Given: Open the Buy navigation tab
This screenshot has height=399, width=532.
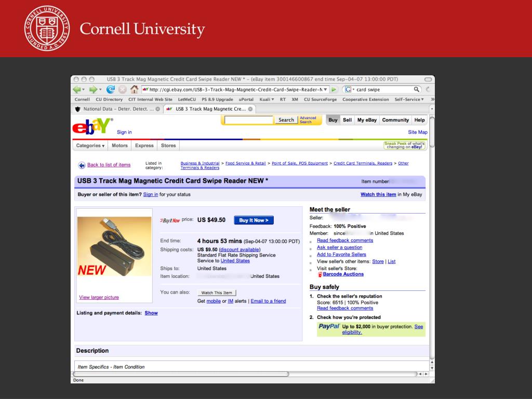Looking at the screenshot, I should click(x=333, y=120).
